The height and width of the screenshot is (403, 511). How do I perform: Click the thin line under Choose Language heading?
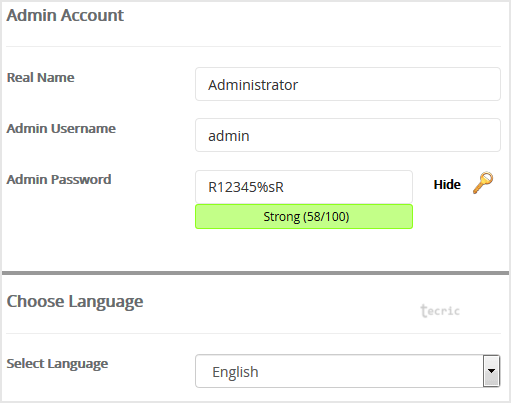pyautogui.click(x=253, y=333)
